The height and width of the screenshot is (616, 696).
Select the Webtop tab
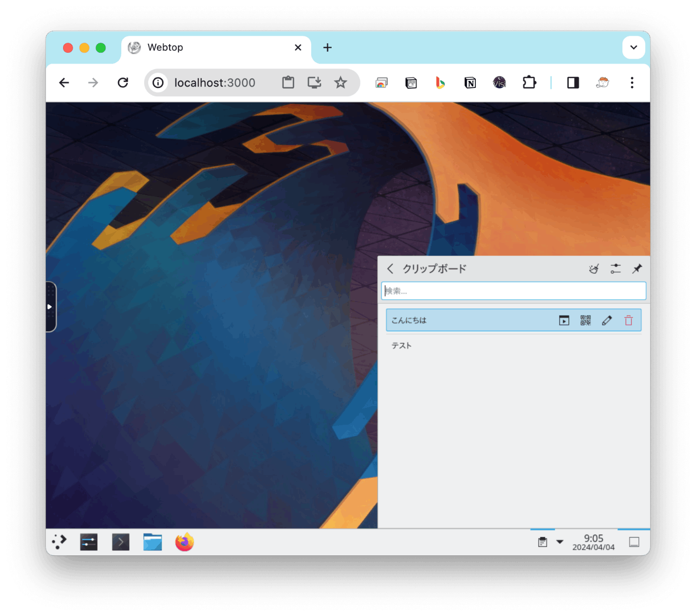click(x=216, y=48)
